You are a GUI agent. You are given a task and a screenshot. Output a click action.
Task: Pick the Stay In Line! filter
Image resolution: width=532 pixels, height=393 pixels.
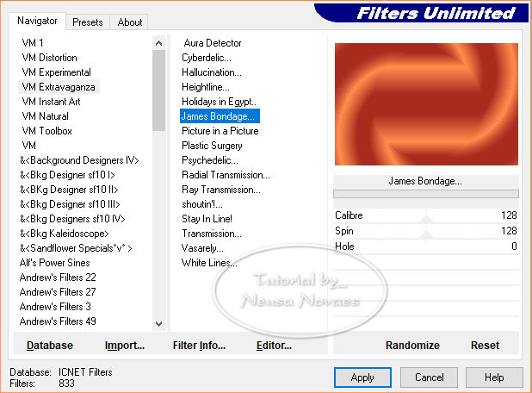pos(207,218)
